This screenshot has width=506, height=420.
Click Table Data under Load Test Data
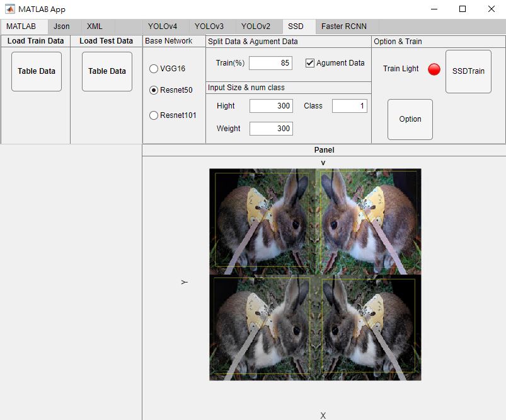[x=107, y=71]
